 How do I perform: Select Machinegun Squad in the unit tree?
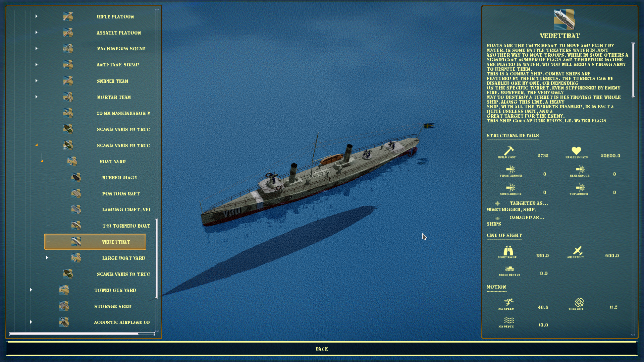pos(121,49)
